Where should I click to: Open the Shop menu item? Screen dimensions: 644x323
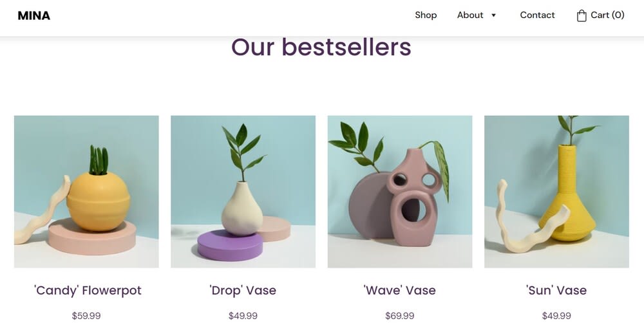coord(426,15)
